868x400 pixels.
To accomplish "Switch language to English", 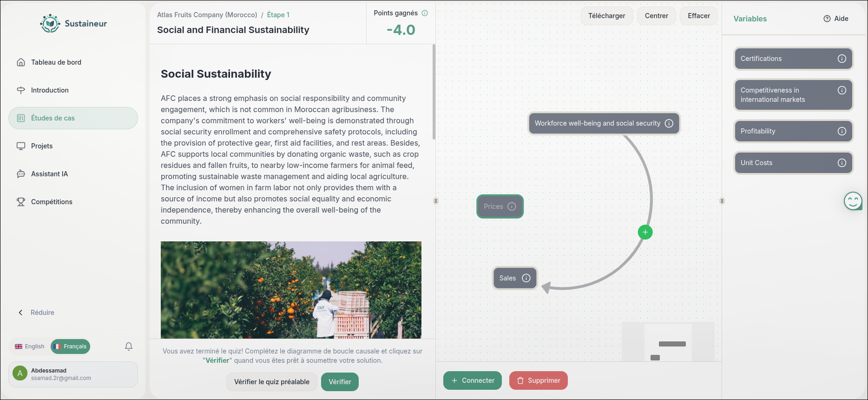I will 30,347.
